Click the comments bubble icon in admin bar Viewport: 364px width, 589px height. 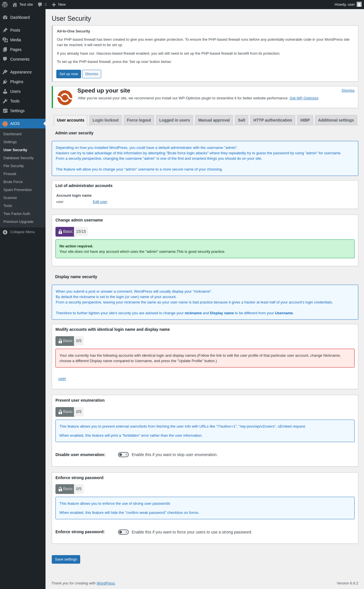40,5
